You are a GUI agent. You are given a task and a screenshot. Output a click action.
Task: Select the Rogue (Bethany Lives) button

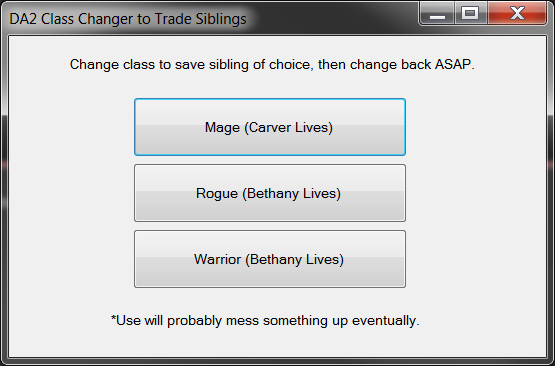pos(270,193)
